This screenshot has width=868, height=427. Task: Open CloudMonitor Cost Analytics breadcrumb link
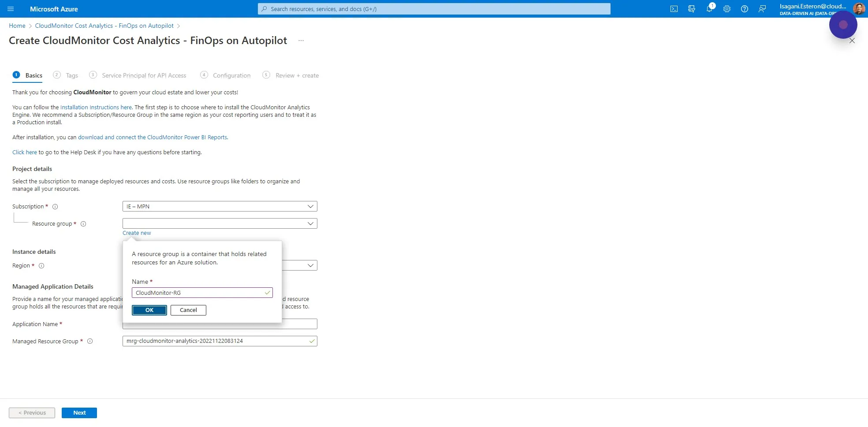[104, 26]
